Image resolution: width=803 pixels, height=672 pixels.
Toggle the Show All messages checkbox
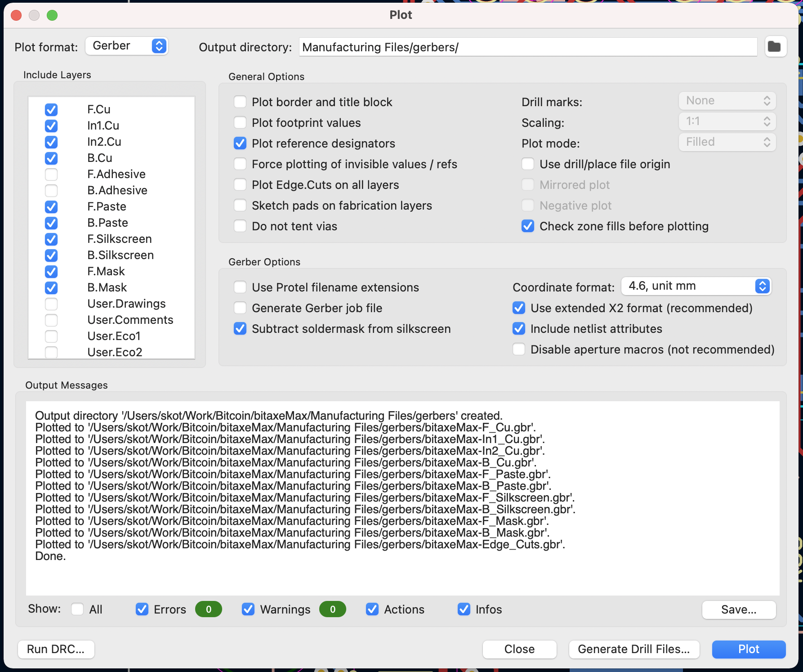[78, 609]
